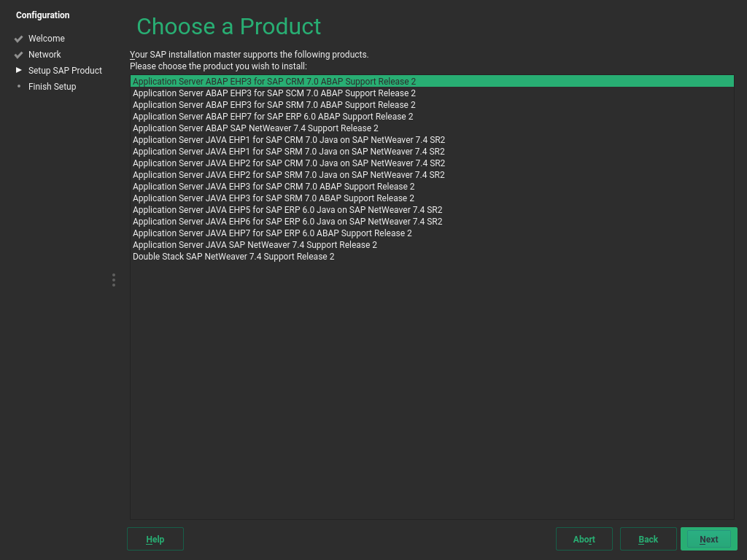747x560 pixels.
Task: Select Application Server JAVA EHP1 for SAP CRM 7.0
Action: pyautogui.click(x=287, y=139)
